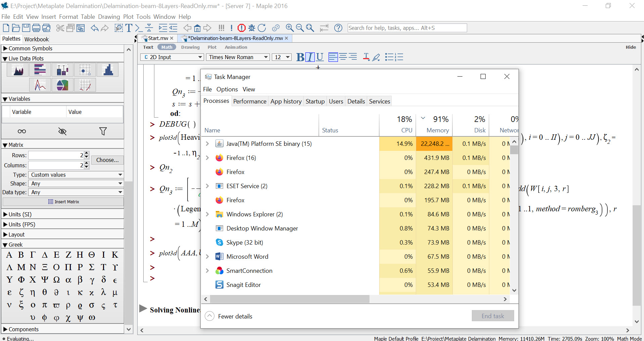
Task: Execute selection with single exclamation icon
Action: click(232, 28)
